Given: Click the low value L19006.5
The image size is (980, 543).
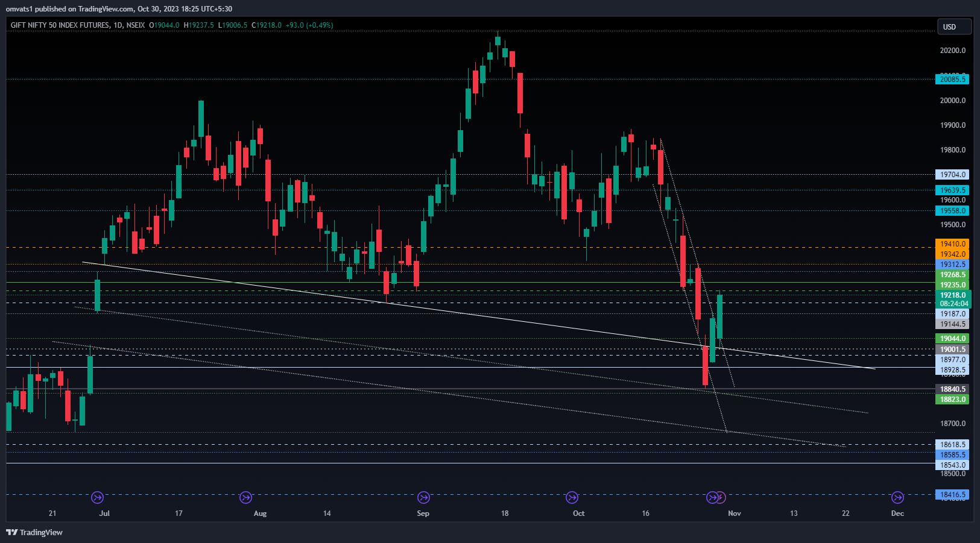Looking at the screenshot, I should point(233,25).
